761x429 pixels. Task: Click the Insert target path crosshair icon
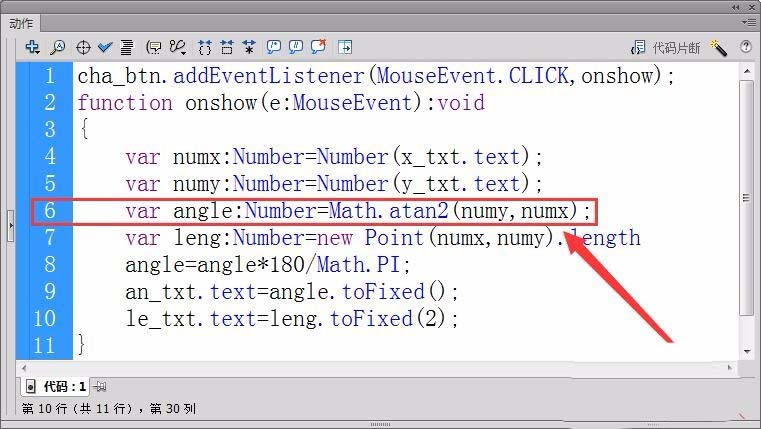click(83, 47)
